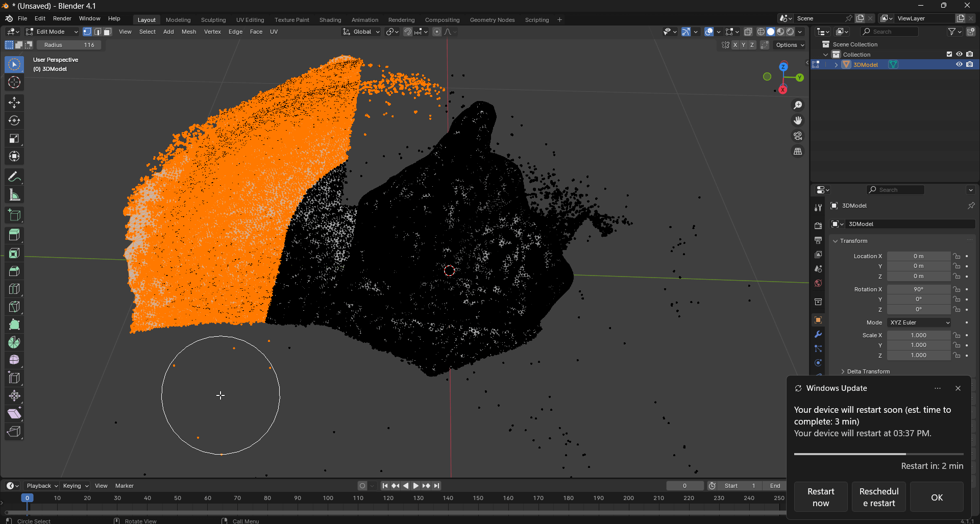Screen dimensions: 980x524
Task: Select the Bevel tool
Action: [x=14, y=271]
